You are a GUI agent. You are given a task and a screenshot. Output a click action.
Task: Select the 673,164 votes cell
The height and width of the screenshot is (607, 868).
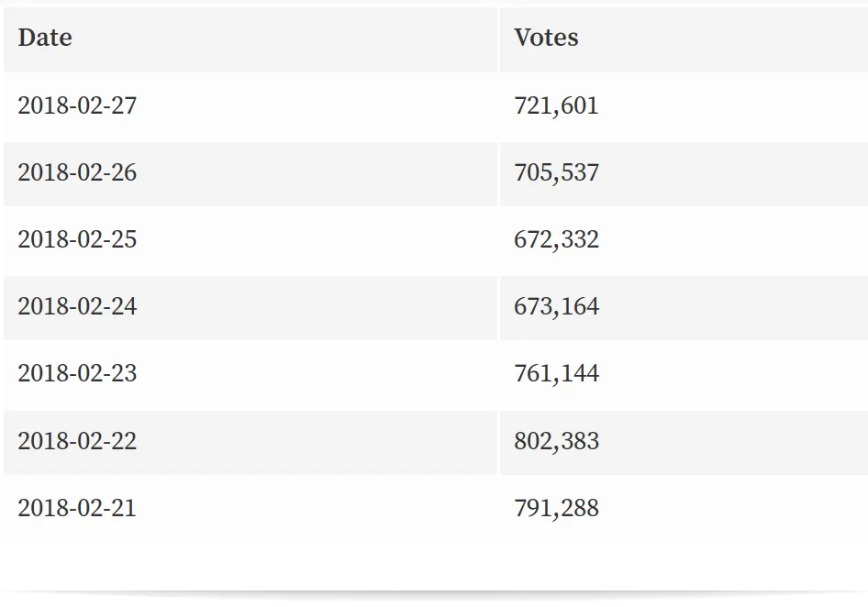pos(684,308)
